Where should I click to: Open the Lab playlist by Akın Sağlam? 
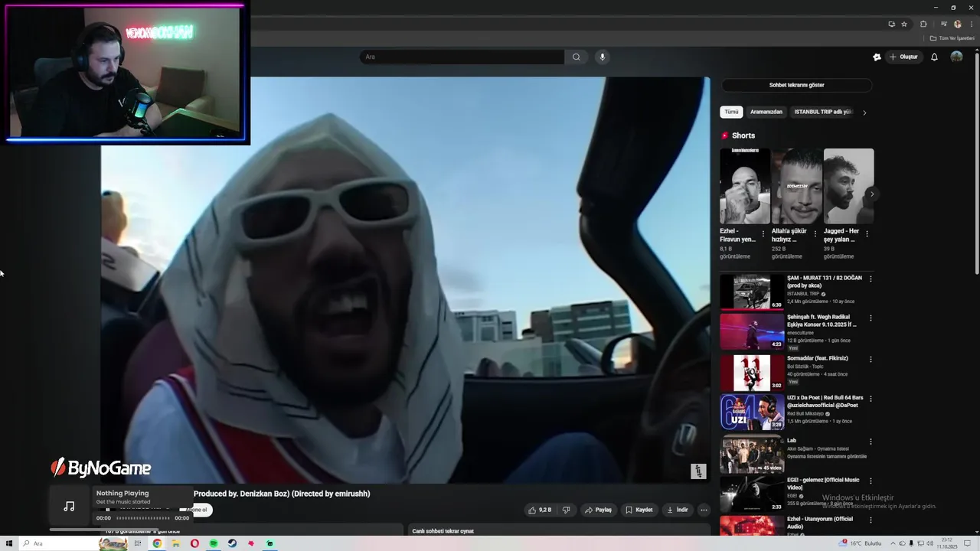pos(752,455)
